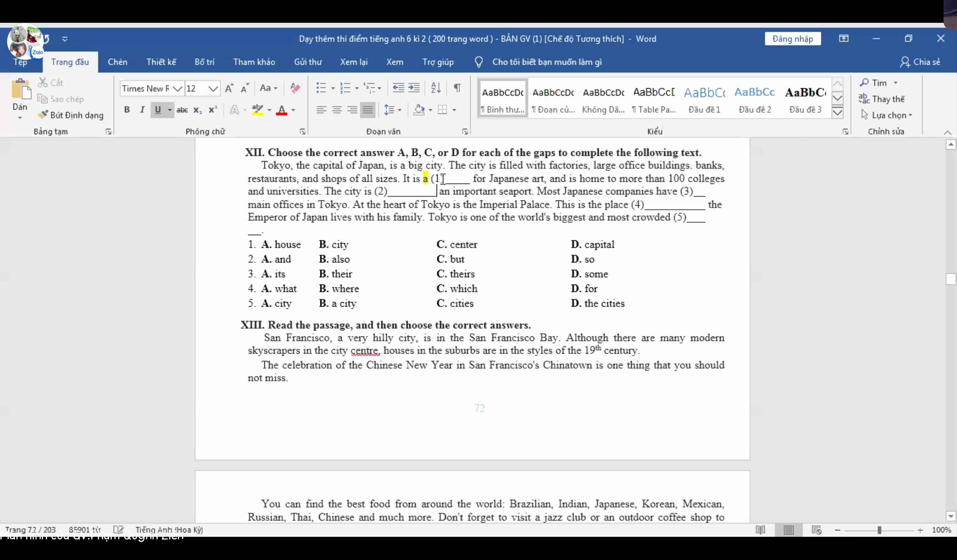957x560 pixels.
Task: Click the Paragraph alignment center icon
Action: point(336,109)
